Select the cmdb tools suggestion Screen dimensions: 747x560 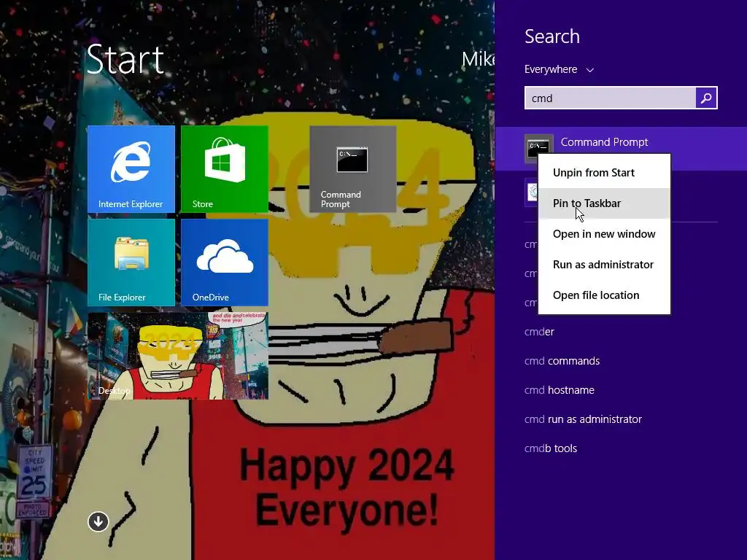click(x=551, y=448)
